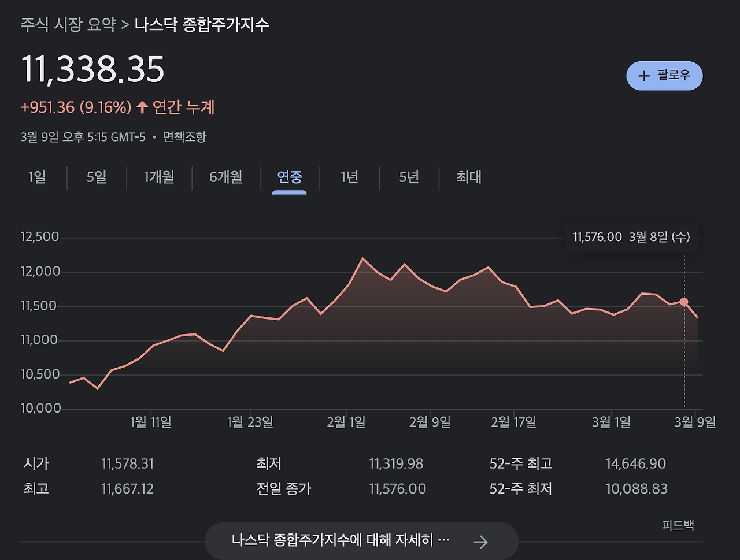740x560 pixels.
Task: Click the 11,500 y-axis label
Action: [39, 306]
